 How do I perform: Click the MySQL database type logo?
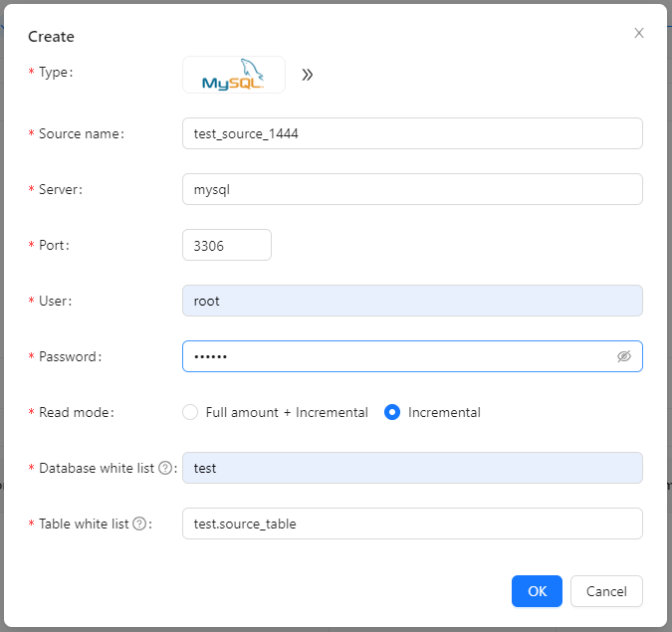pyautogui.click(x=233, y=75)
